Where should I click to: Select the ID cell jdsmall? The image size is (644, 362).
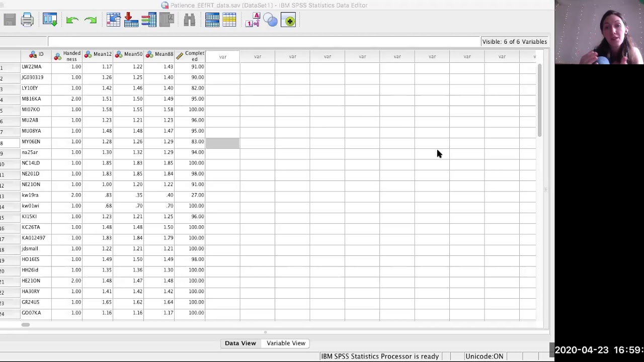tap(36, 249)
